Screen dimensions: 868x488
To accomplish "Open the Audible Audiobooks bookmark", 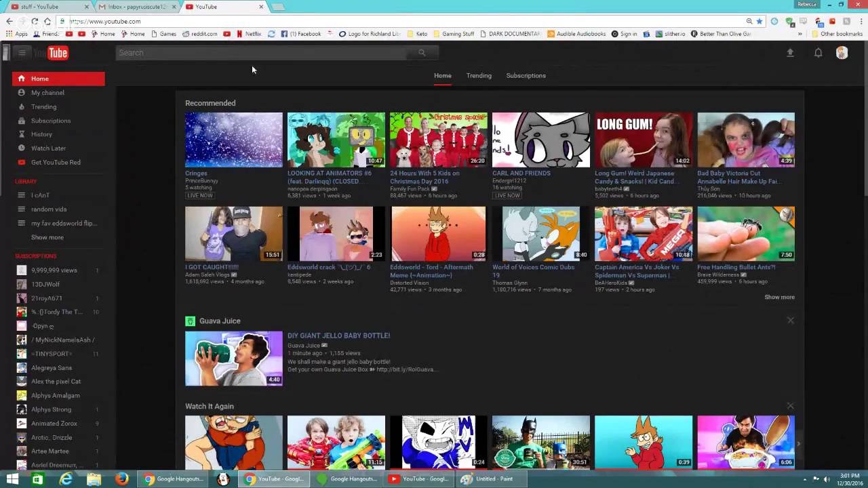I will (576, 34).
